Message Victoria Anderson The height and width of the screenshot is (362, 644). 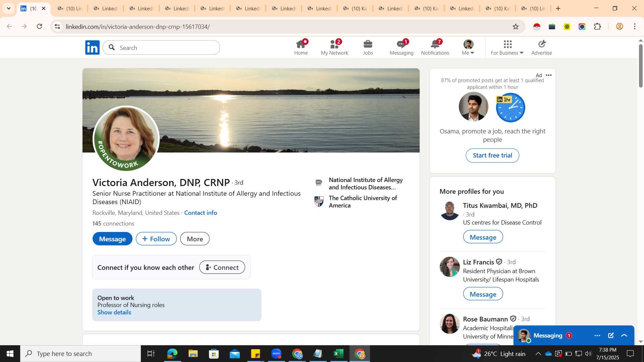[112, 239]
